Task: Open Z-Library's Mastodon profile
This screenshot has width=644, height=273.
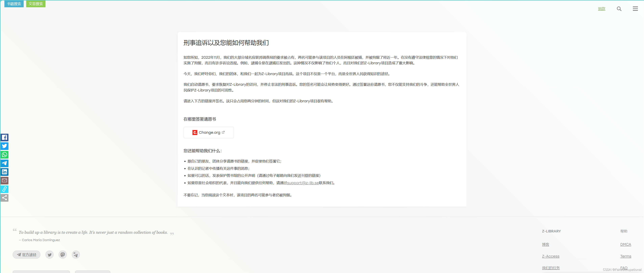Action: pyautogui.click(x=63, y=255)
